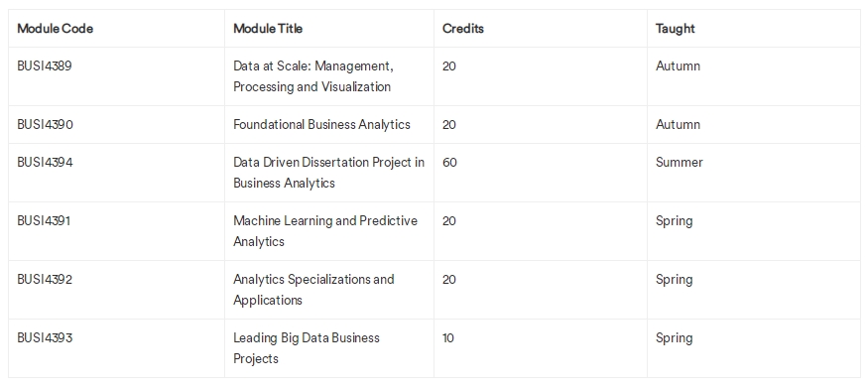Select module code BUSI4394
Viewport: 868px width, 387px height.
click(46, 162)
